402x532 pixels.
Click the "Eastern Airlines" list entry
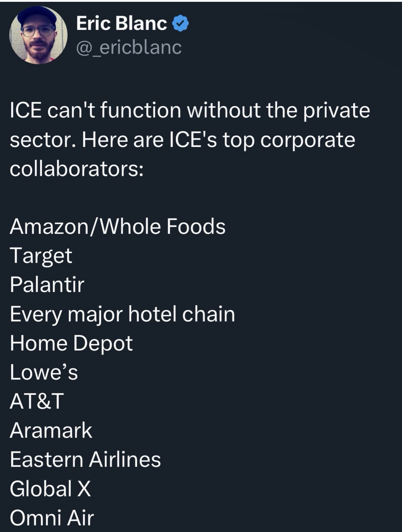coord(85,459)
